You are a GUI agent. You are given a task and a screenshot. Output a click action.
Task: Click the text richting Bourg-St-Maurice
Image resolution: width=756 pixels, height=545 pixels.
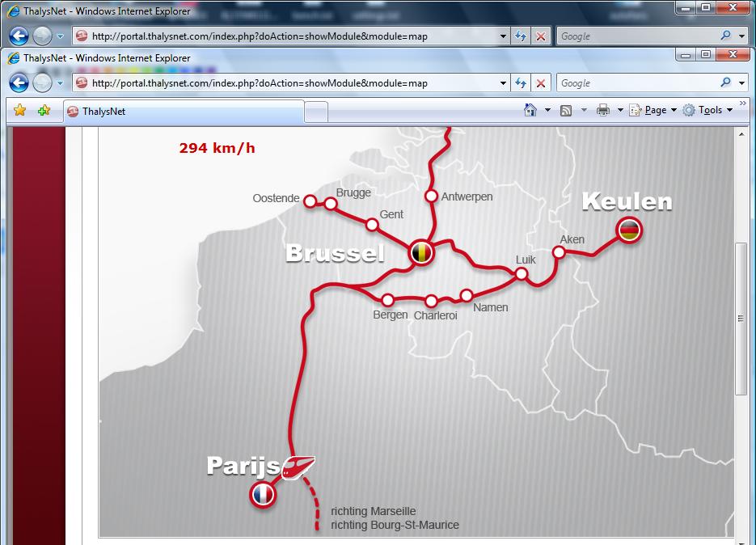click(x=395, y=525)
